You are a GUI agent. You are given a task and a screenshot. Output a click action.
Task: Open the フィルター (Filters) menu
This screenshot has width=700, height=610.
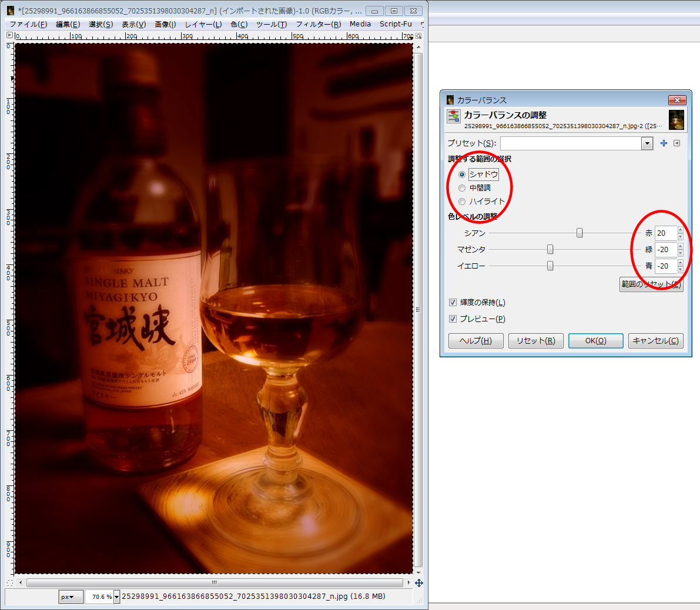[x=318, y=24]
